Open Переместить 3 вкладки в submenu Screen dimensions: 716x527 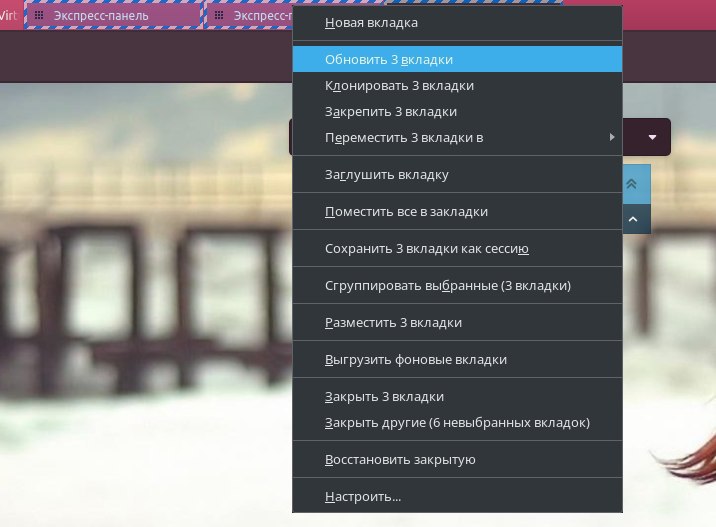[457, 137]
